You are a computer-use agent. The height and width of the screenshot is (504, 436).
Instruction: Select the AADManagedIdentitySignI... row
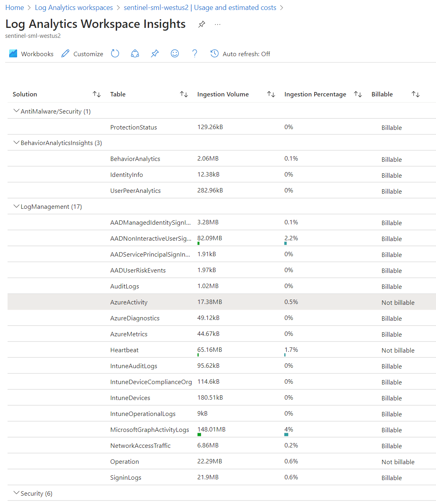pos(222,222)
